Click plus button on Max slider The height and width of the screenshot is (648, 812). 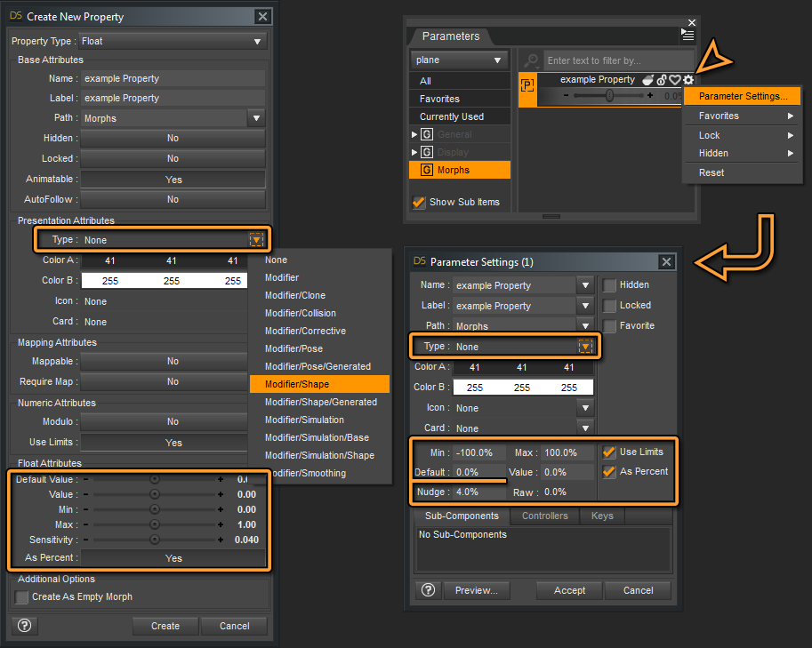[x=221, y=524]
